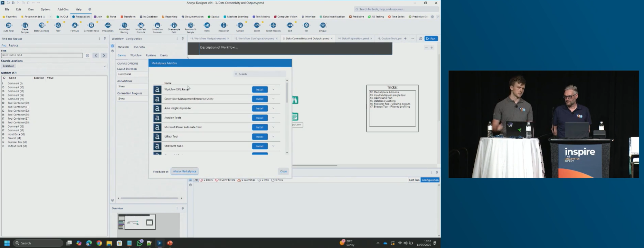Expand details for Salesforce Tools
The width and height of the screenshot is (644, 248).
tap(273, 146)
